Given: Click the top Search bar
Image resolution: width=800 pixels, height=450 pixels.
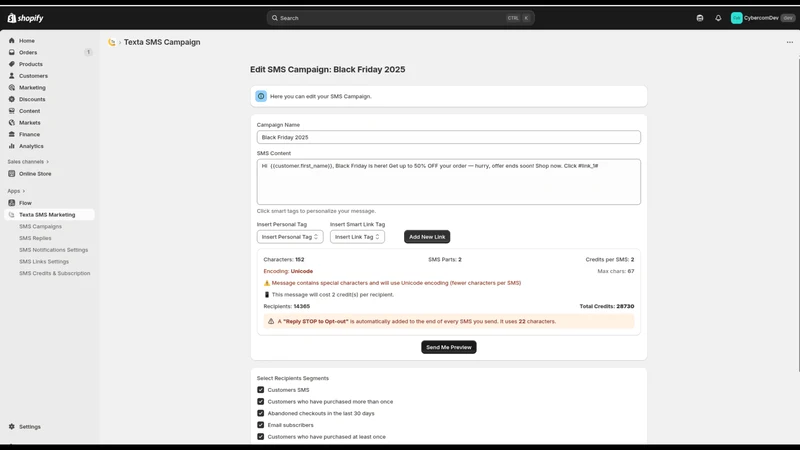Looking at the screenshot, I should click(401, 18).
